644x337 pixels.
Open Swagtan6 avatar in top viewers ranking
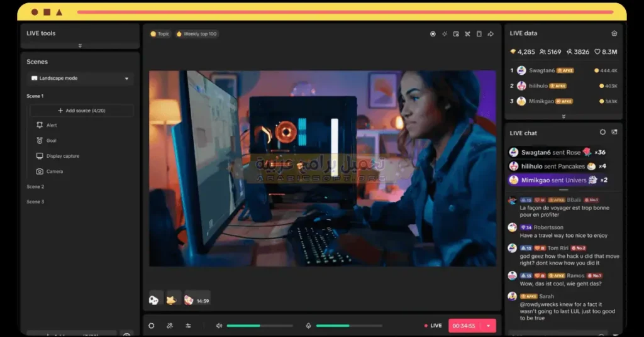click(521, 70)
